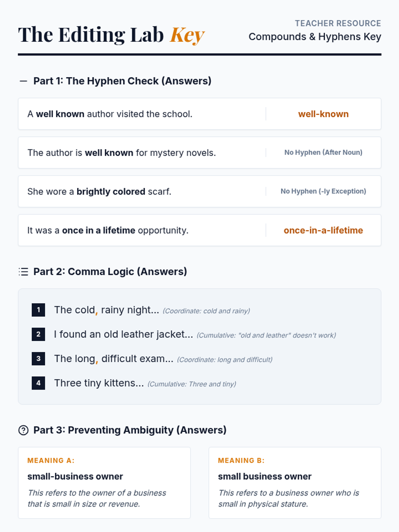Click 'Part 2: Comma Logic (Answers)' heading

pyautogui.click(x=110, y=272)
